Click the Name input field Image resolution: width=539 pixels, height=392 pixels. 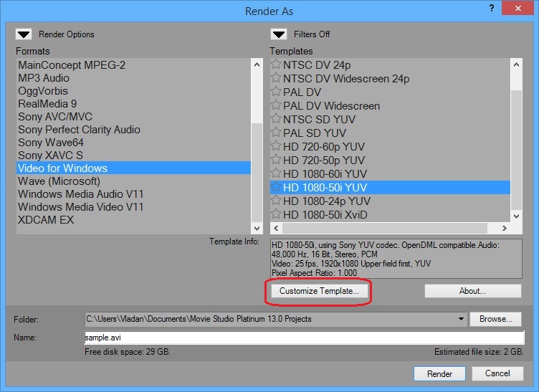(304, 338)
